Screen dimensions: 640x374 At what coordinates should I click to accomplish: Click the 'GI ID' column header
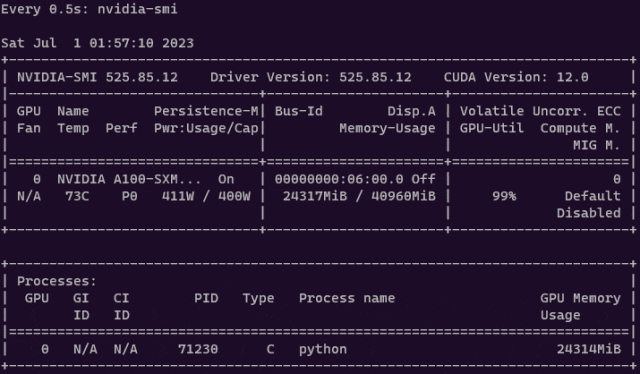(81, 306)
